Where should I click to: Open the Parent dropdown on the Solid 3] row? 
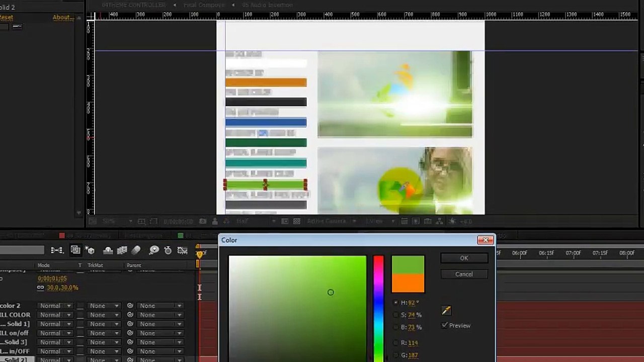click(160, 342)
